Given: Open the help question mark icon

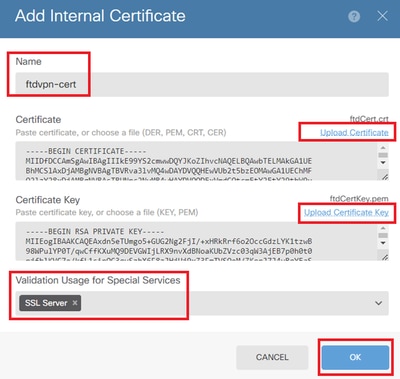Looking at the screenshot, I should pyautogui.click(x=354, y=16).
